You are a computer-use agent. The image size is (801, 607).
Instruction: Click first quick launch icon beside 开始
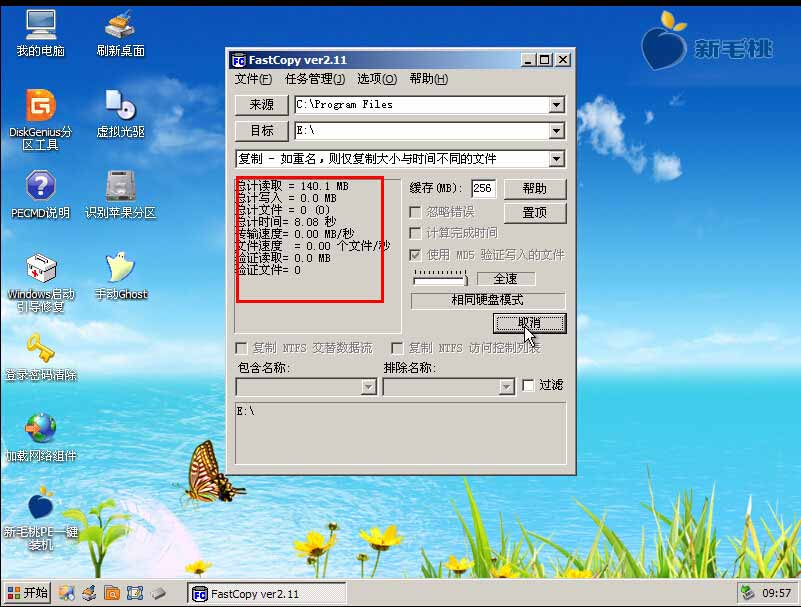click(x=66, y=593)
